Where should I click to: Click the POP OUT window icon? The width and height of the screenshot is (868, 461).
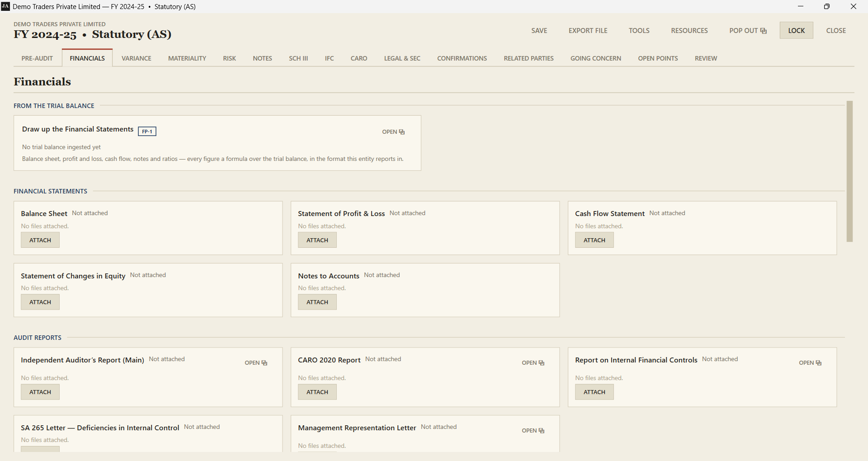(764, 31)
